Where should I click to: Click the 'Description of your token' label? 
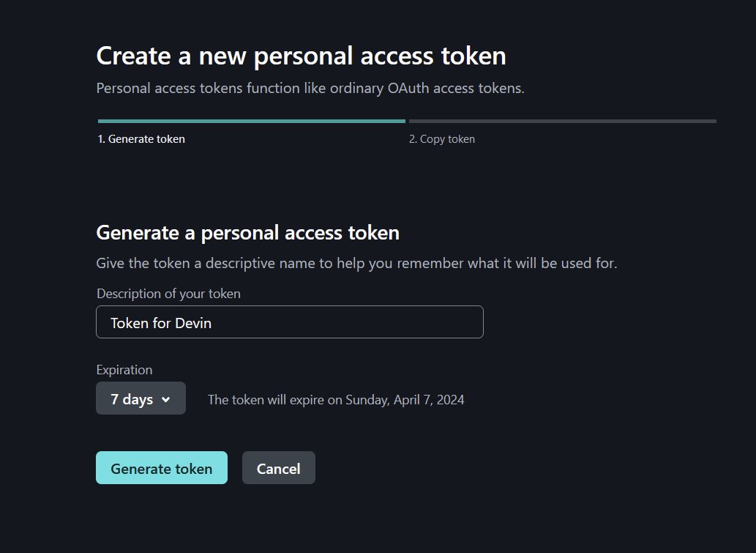click(x=169, y=294)
